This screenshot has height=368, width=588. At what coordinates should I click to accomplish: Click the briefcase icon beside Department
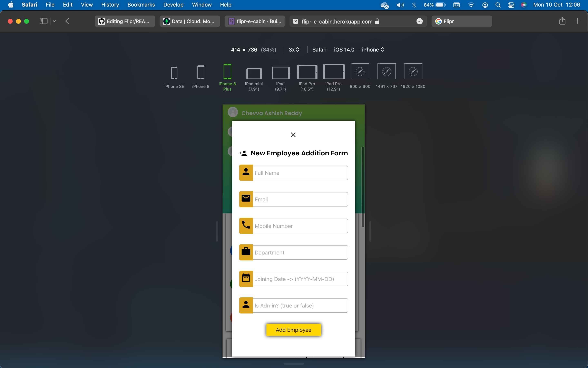click(x=246, y=252)
